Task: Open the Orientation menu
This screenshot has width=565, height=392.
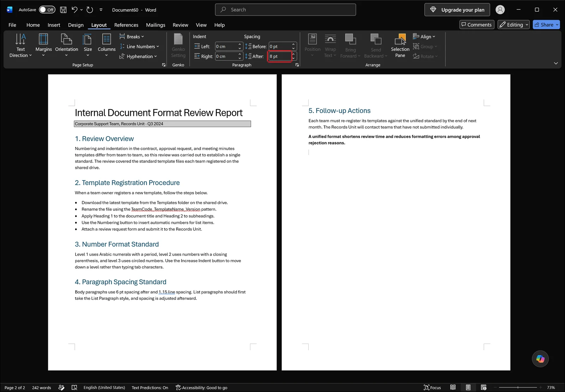Action: [66, 46]
